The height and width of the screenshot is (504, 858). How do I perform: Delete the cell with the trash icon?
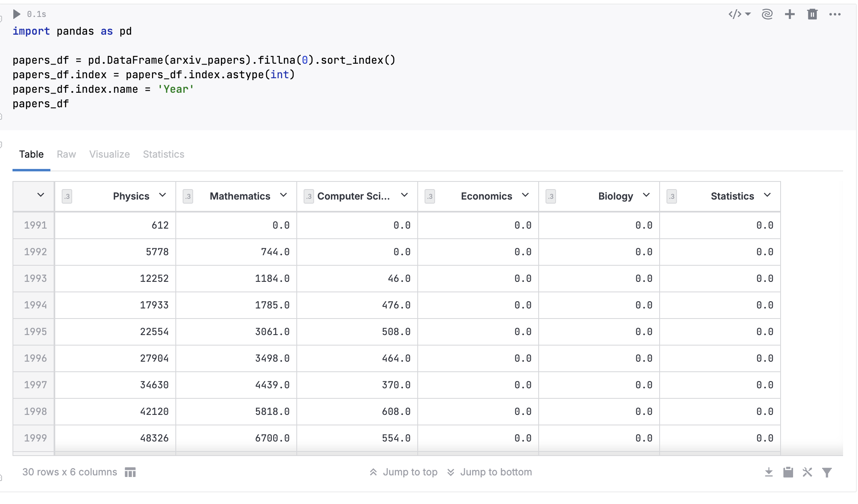812,14
